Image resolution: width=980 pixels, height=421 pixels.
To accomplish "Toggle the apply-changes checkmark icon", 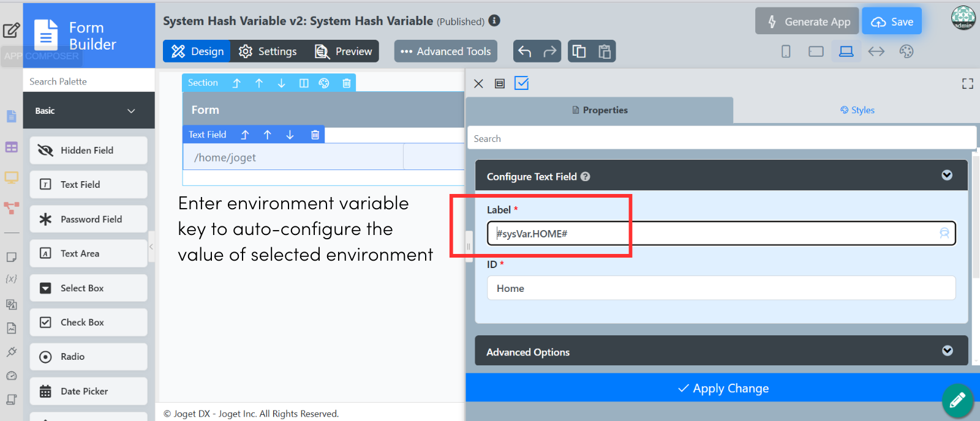I will pyautogui.click(x=521, y=83).
